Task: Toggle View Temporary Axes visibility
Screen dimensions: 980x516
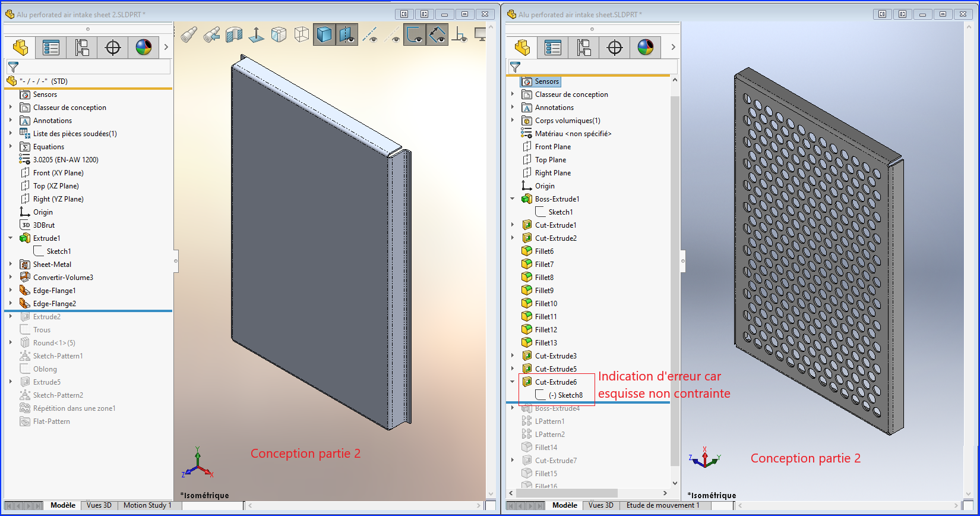Action: (392, 35)
